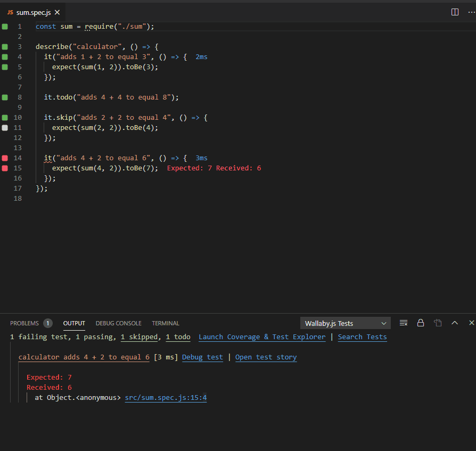Click the red failing marker on line 14
Image resolution: width=476 pixels, height=451 pixels.
pyautogui.click(x=5, y=158)
